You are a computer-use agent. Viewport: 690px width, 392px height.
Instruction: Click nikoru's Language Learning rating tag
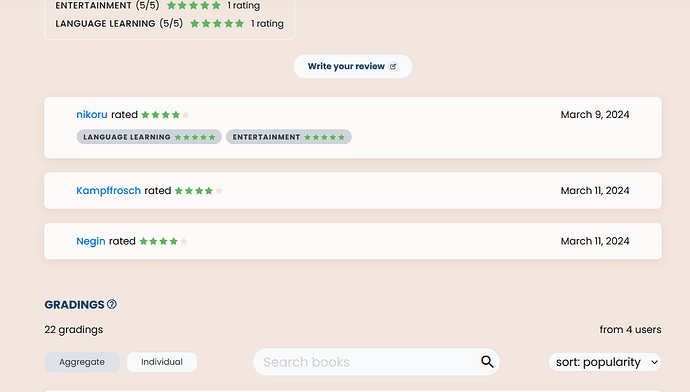coord(149,137)
